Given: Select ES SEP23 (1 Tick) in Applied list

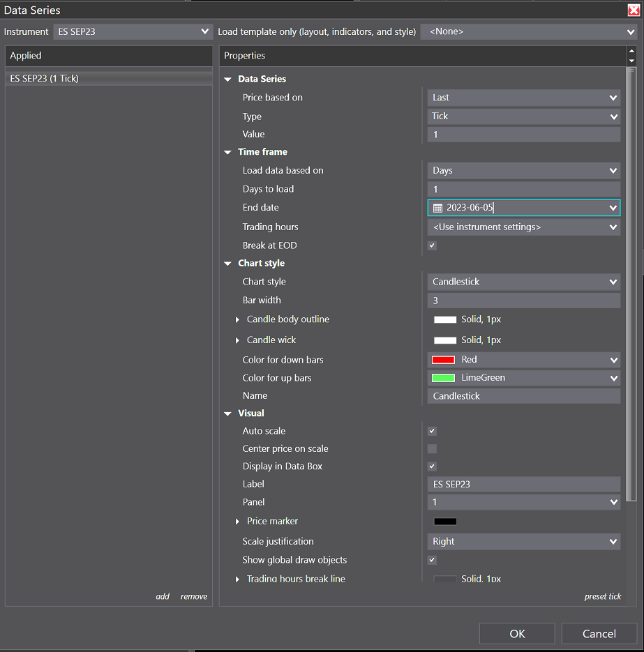Looking at the screenshot, I should tap(109, 79).
